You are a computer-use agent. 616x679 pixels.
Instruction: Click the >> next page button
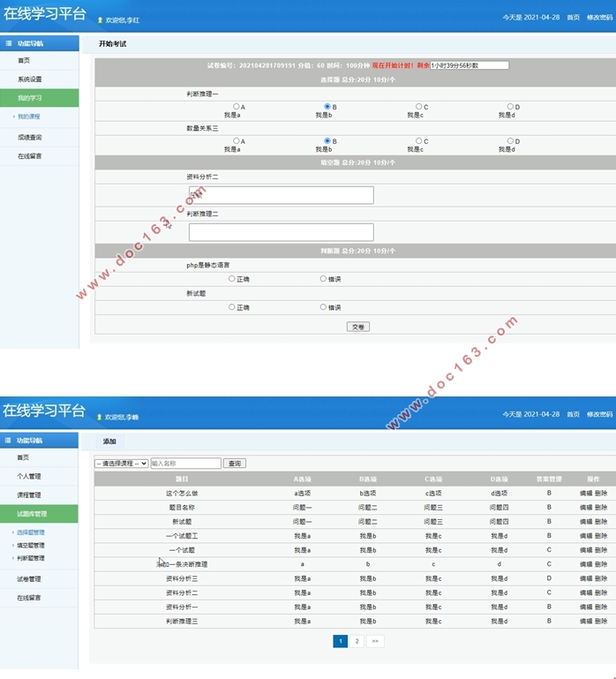pos(375,641)
